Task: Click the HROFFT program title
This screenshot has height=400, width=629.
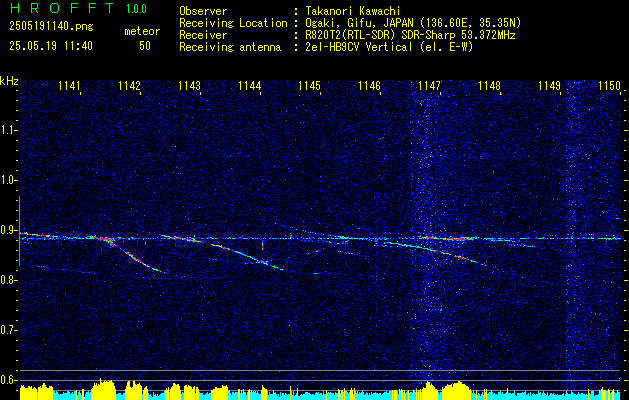Action: (x=62, y=8)
